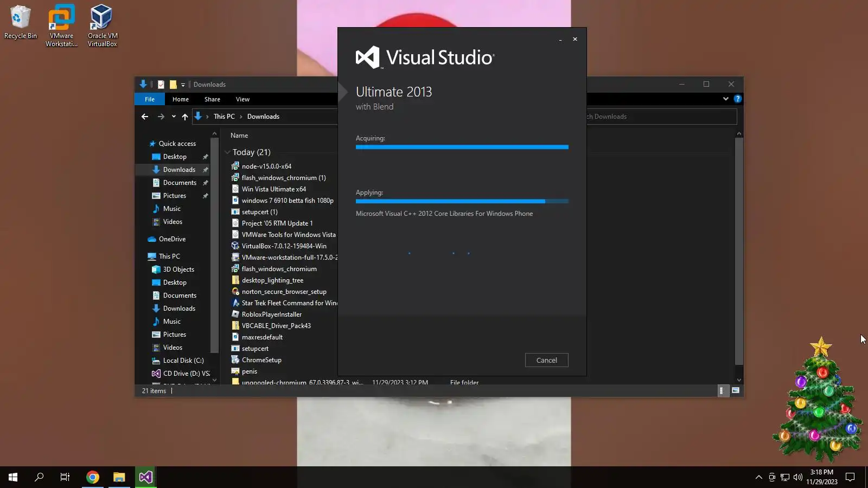Open 3D Objects in the navigation pane
The height and width of the screenshot is (488, 868).
(x=178, y=269)
